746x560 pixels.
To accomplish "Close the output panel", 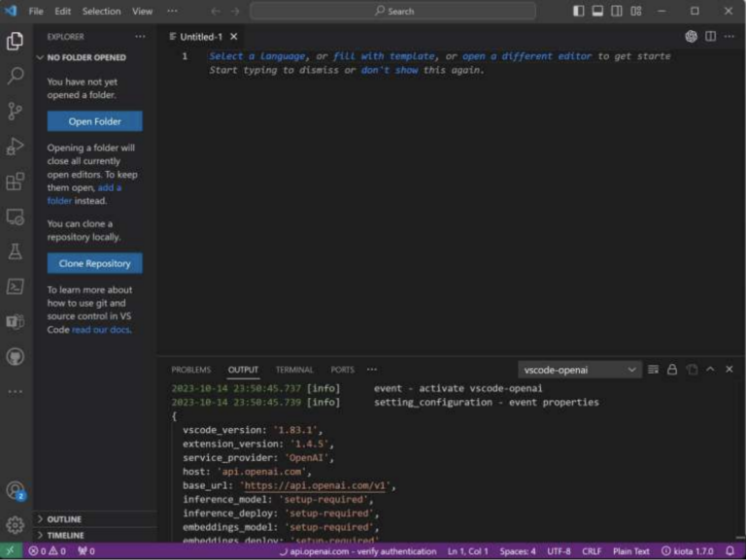I will click(x=729, y=370).
